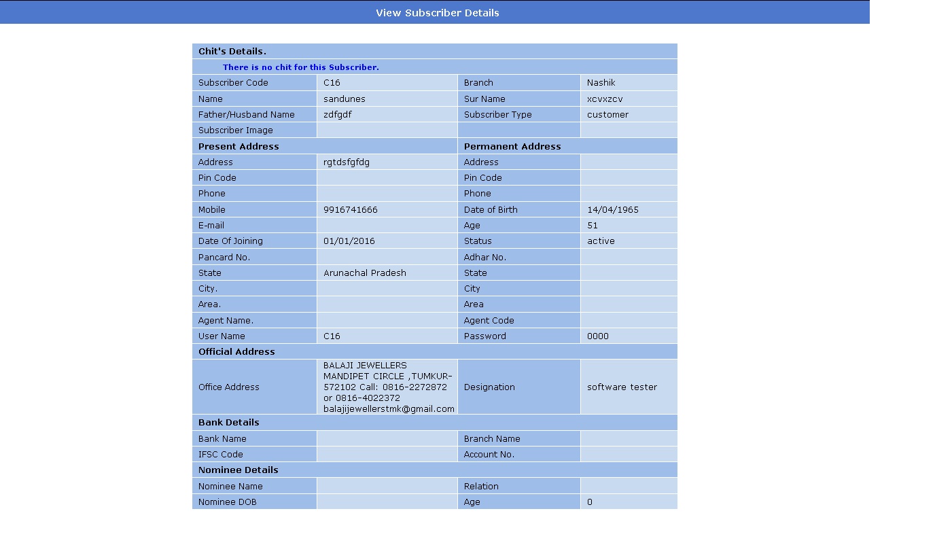
Task: Click Date of Birth value 14/04/1965
Action: pyautogui.click(x=613, y=210)
